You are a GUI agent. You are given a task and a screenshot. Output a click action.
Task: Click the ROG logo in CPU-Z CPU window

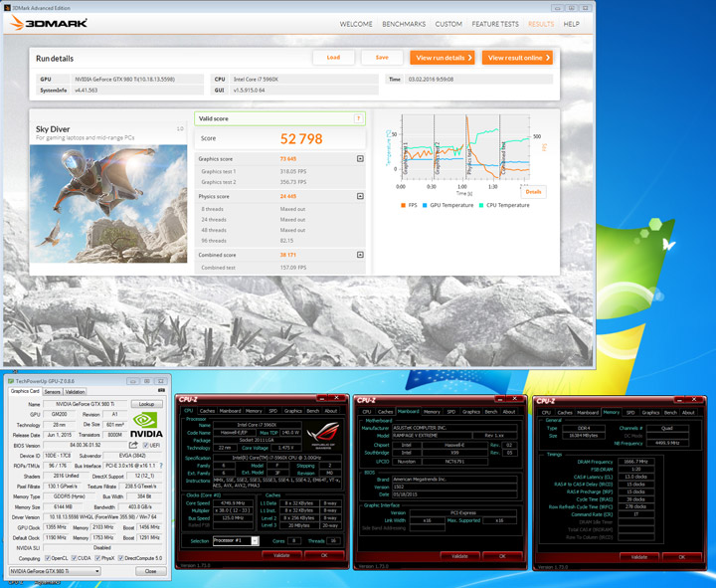[x=323, y=436]
